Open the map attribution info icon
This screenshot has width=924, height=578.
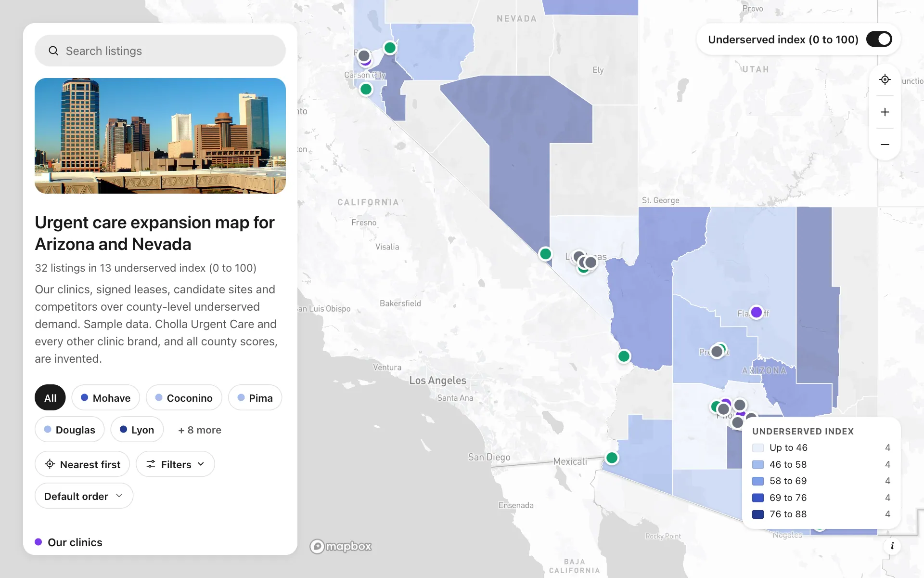pos(892,546)
